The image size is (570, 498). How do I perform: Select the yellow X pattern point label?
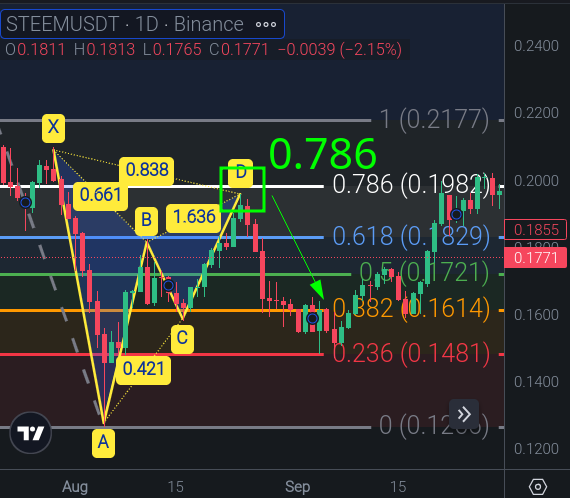[53, 128]
